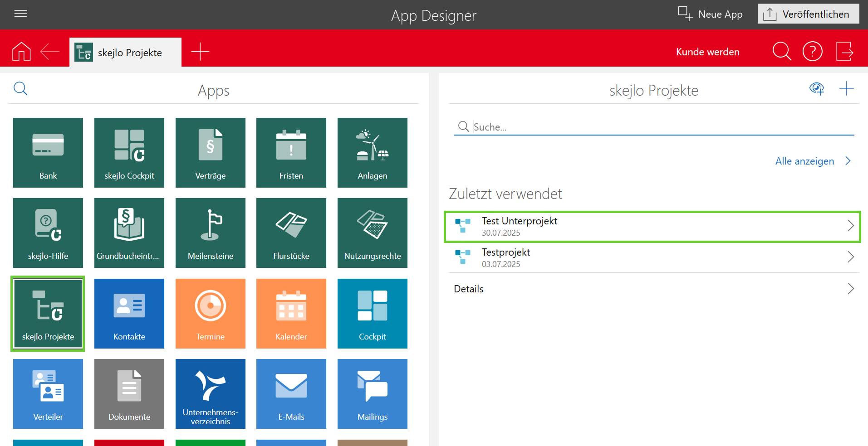This screenshot has width=868, height=446.
Task: Click the help question mark icon
Action: [x=812, y=52]
